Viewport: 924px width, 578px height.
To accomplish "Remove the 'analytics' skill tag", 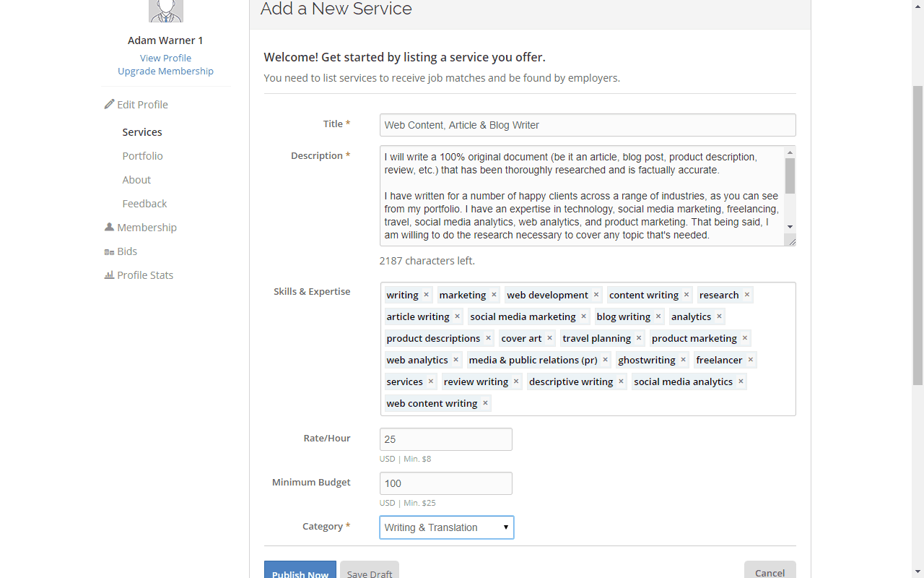I will click(x=719, y=316).
